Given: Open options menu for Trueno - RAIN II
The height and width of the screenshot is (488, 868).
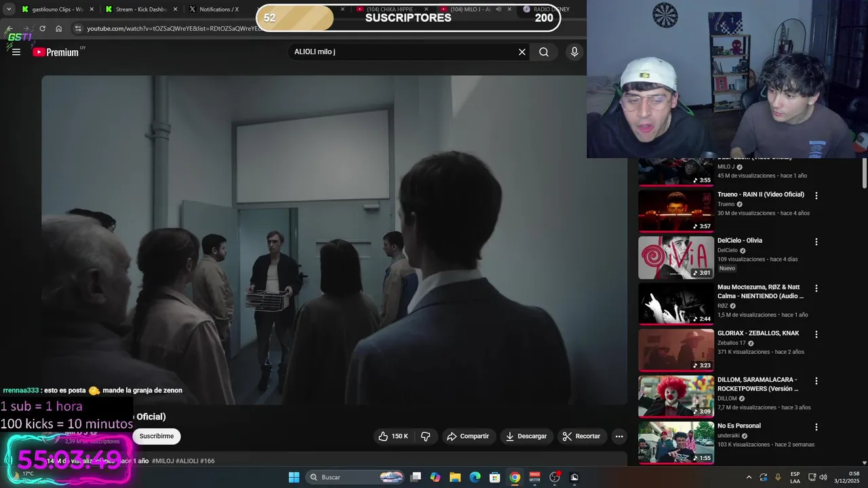Looking at the screenshot, I should 816,195.
